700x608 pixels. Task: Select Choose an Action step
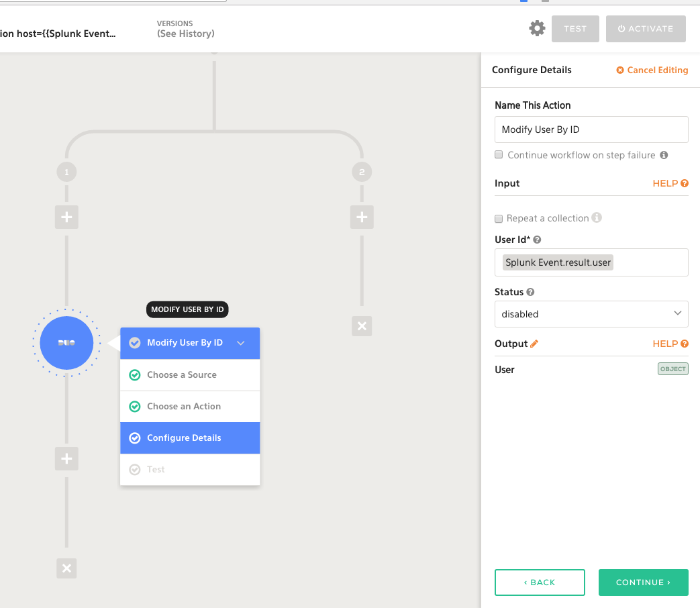(x=184, y=406)
